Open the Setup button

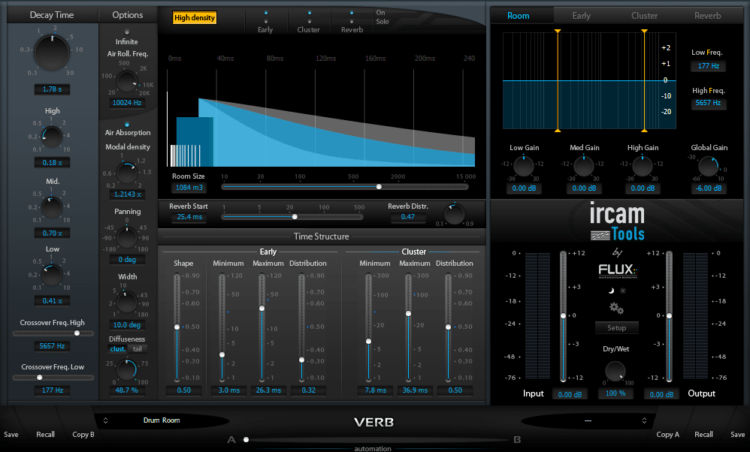(617, 328)
